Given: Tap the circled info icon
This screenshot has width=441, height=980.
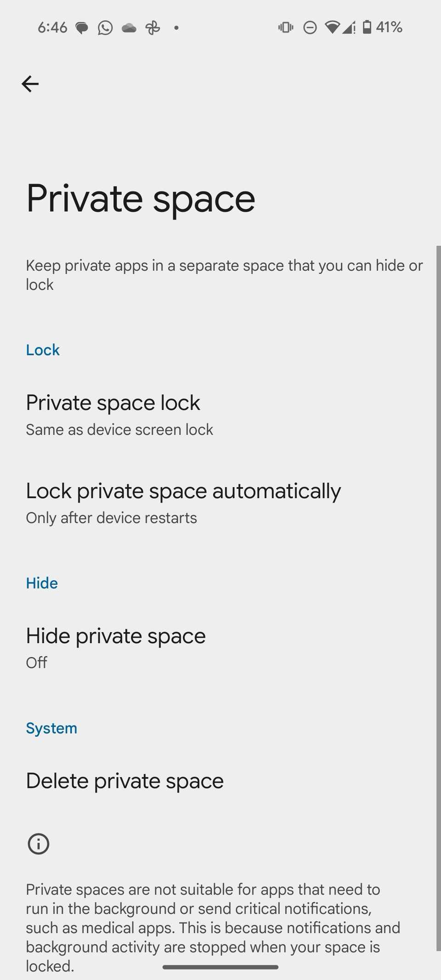Looking at the screenshot, I should click(x=39, y=844).
